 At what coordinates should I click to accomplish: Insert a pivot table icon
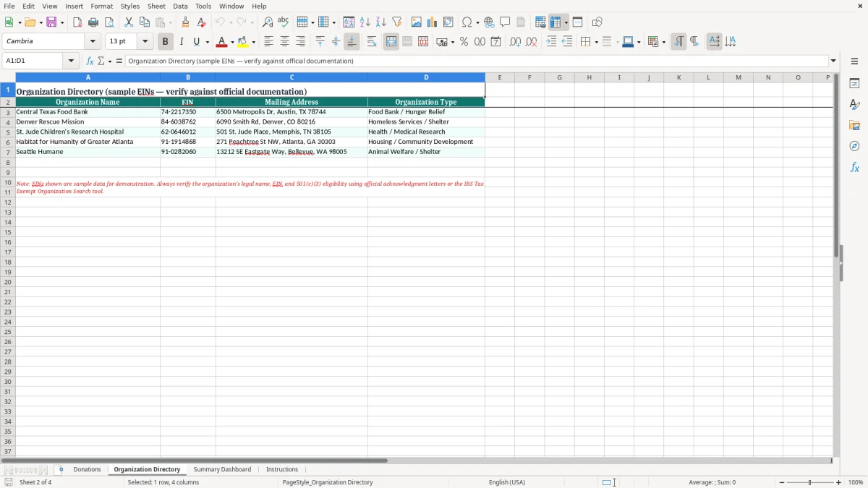point(448,22)
